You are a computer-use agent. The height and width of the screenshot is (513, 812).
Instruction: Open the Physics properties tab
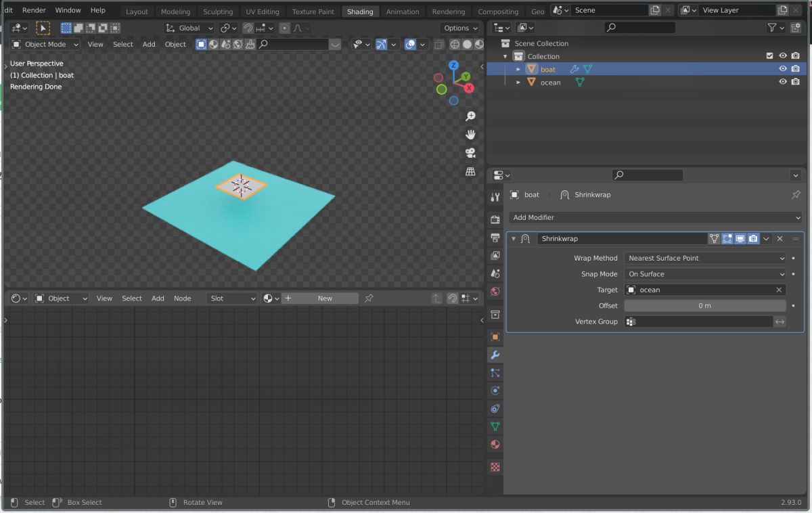[x=495, y=391]
